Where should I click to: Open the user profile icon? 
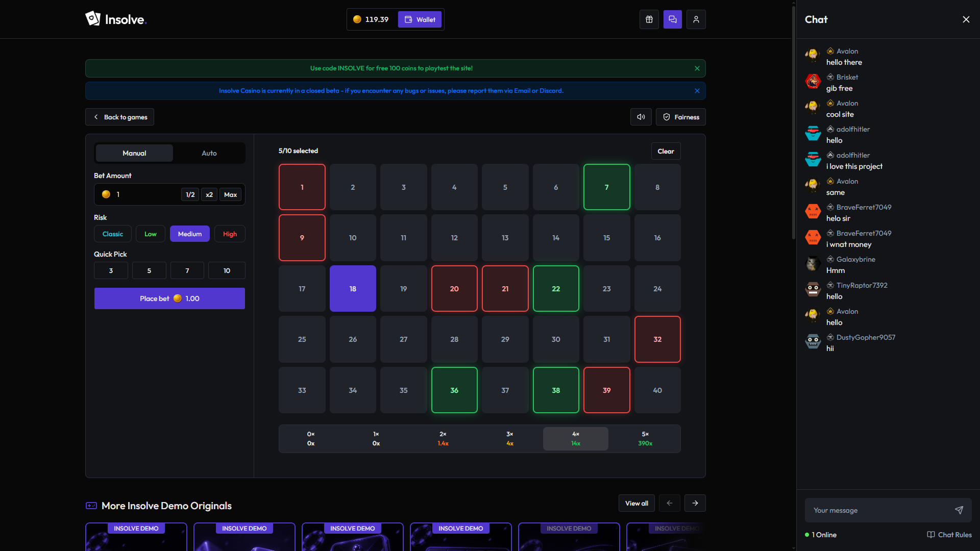(x=696, y=19)
